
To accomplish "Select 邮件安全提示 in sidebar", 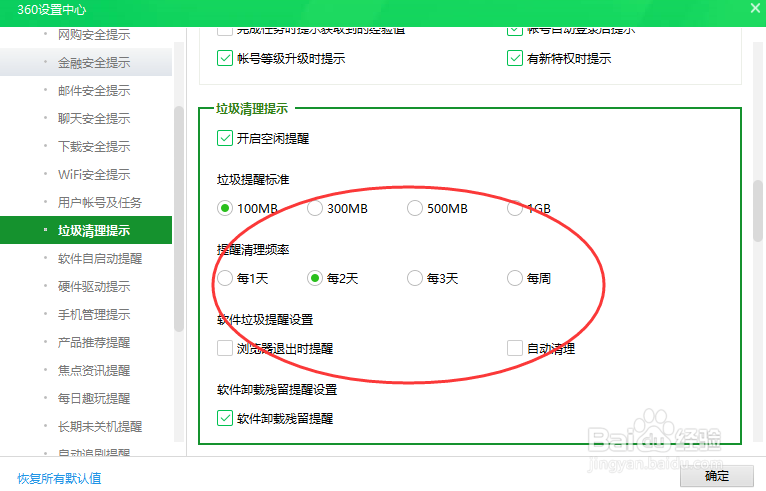I will tap(94, 90).
